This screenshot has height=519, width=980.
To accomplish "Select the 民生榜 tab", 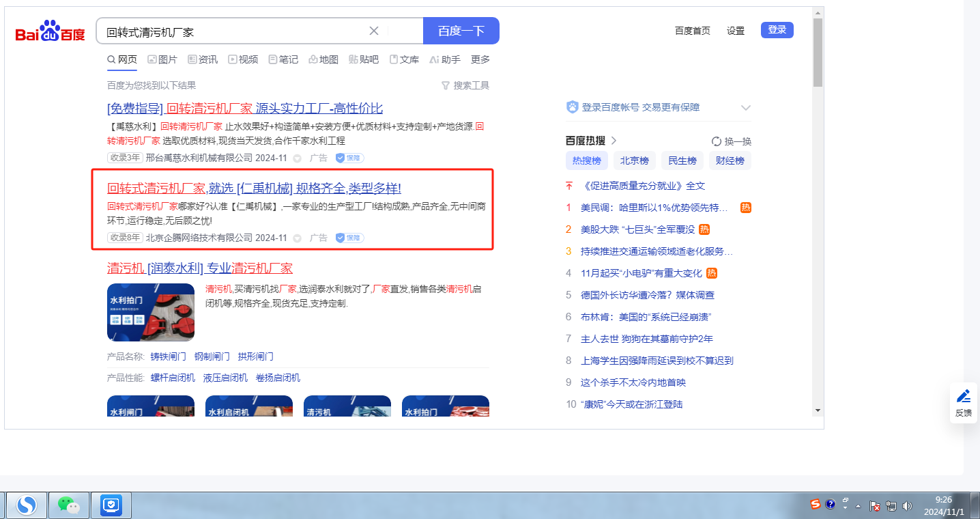I will point(682,161).
